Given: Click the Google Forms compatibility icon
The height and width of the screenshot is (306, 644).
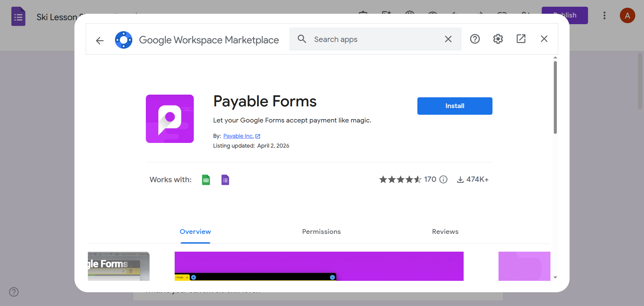Looking at the screenshot, I should (225, 180).
